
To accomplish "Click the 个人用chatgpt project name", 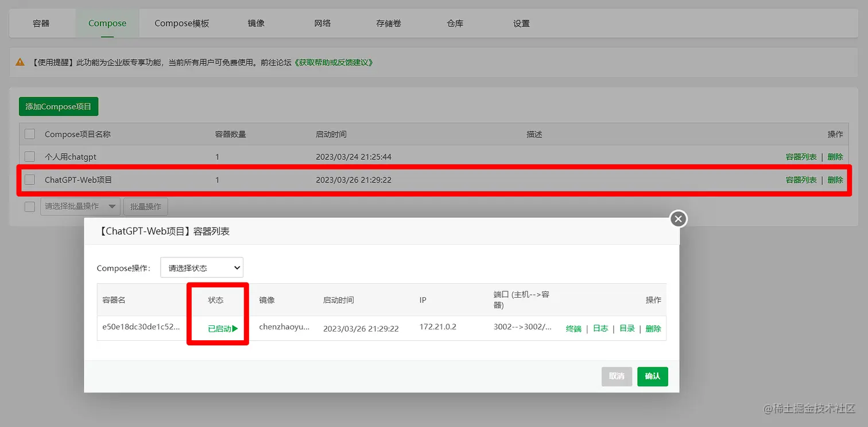I will tap(71, 157).
